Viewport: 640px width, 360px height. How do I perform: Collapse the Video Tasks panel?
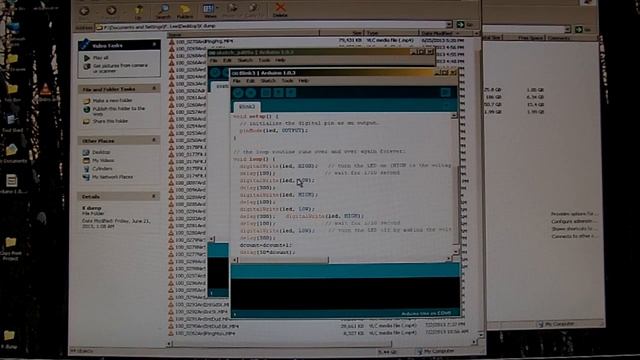pos(154,44)
